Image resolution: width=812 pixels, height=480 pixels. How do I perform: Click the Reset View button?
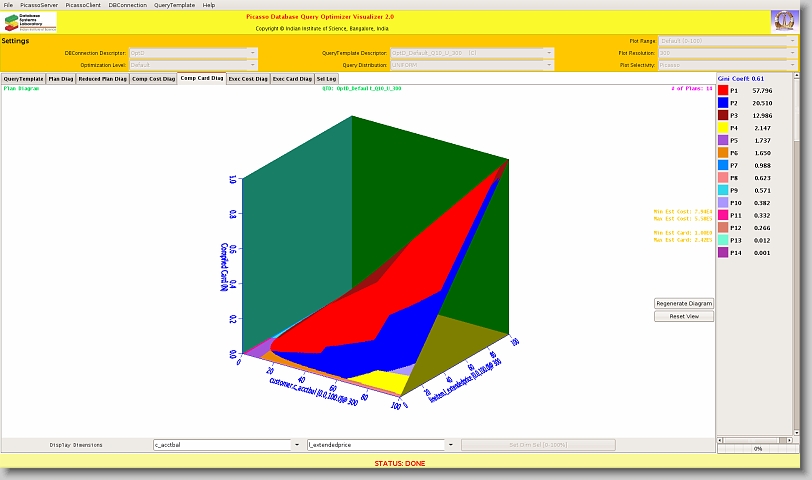(x=684, y=316)
